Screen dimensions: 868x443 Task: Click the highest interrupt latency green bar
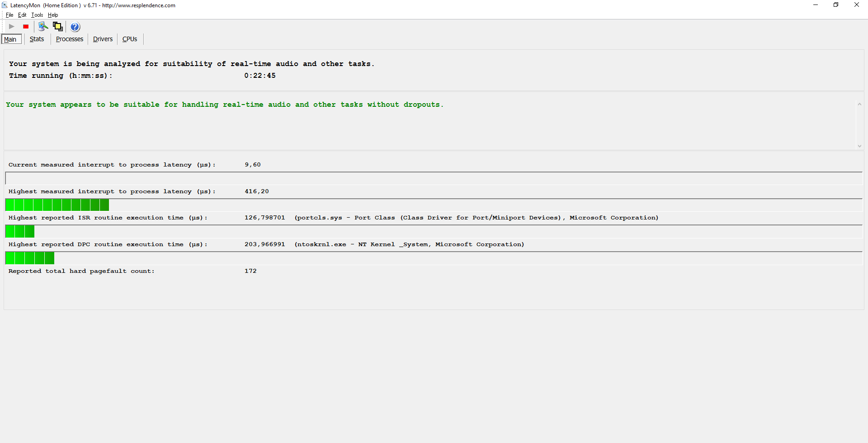[x=57, y=205]
